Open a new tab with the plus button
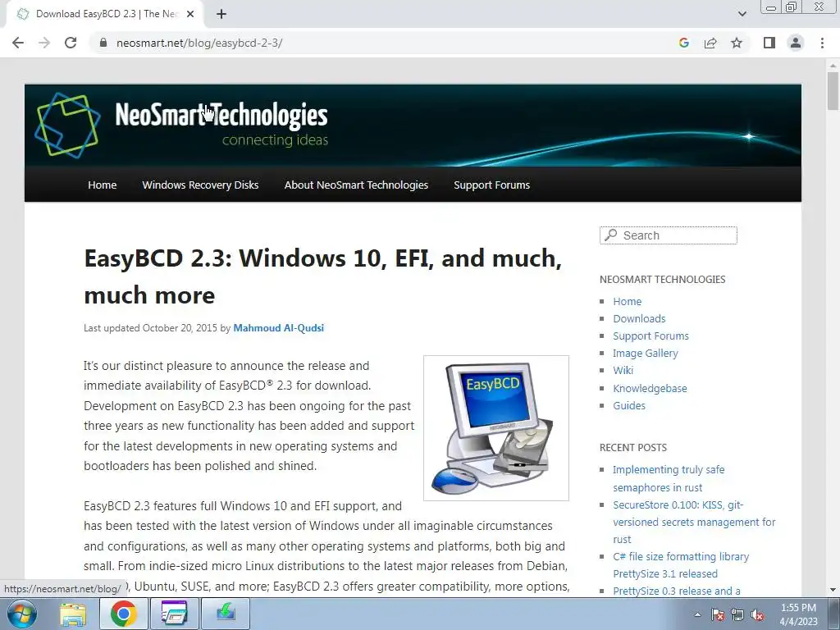Image resolution: width=840 pixels, height=630 pixels. (221, 15)
